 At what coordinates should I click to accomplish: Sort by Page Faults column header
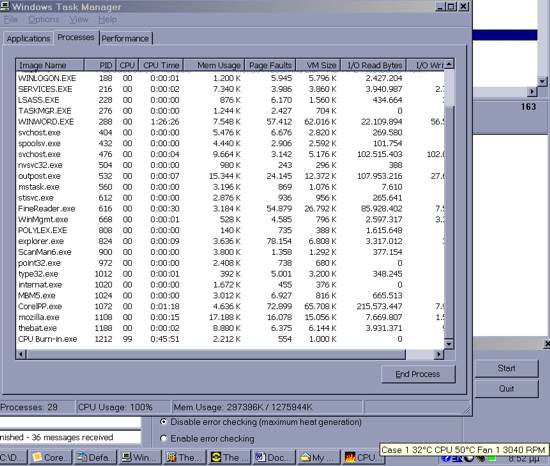click(x=270, y=65)
